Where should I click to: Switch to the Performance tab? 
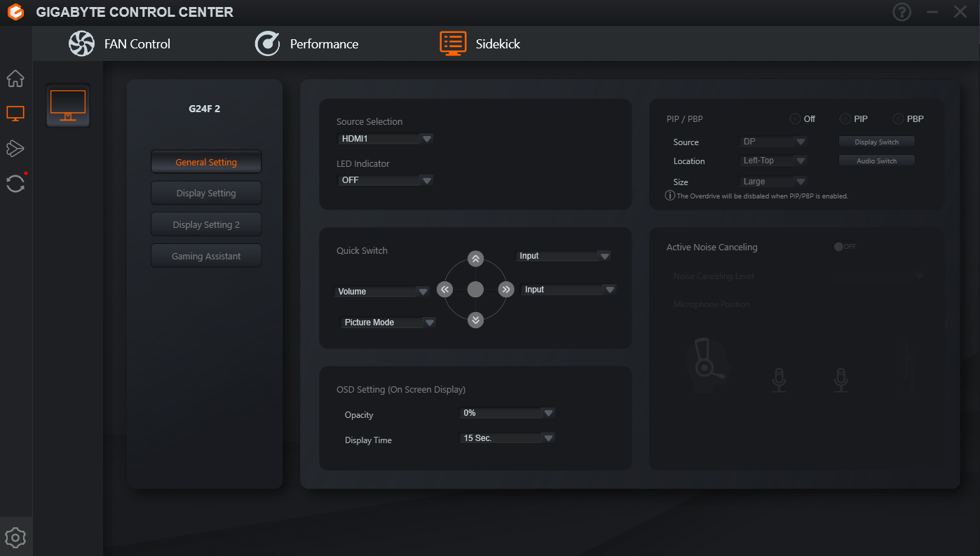[306, 44]
